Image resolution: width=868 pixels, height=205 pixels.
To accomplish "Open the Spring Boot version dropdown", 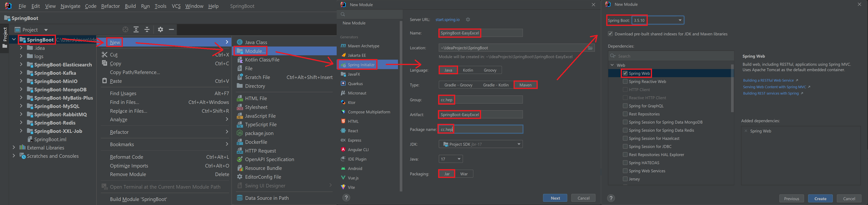I will [680, 20].
